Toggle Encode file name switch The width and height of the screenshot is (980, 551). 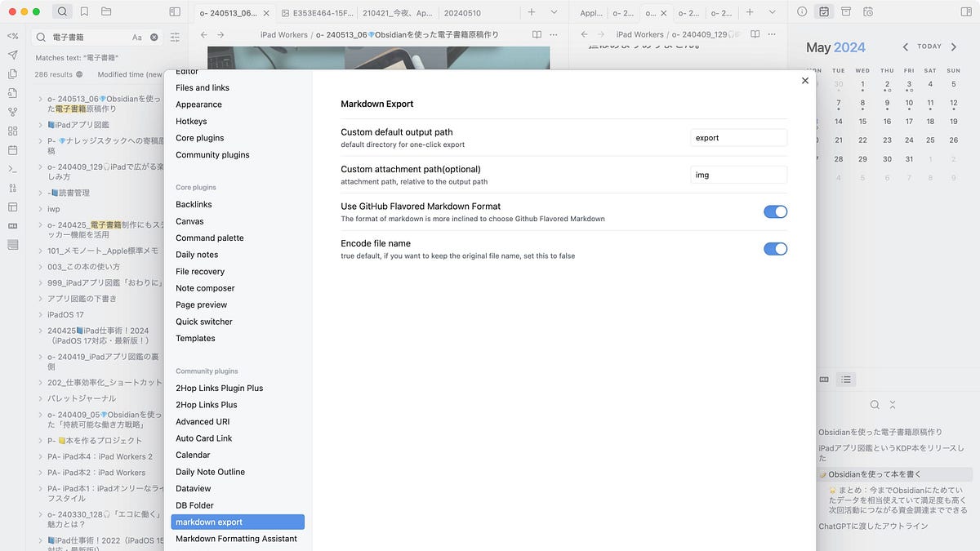pyautogui.click(x=775, y=249)
